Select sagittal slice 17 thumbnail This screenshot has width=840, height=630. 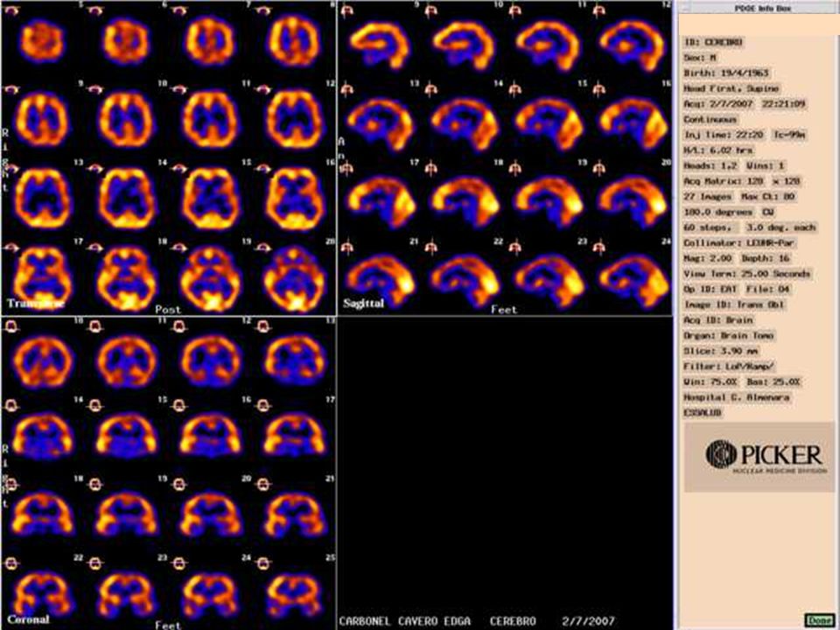point(381,201)
